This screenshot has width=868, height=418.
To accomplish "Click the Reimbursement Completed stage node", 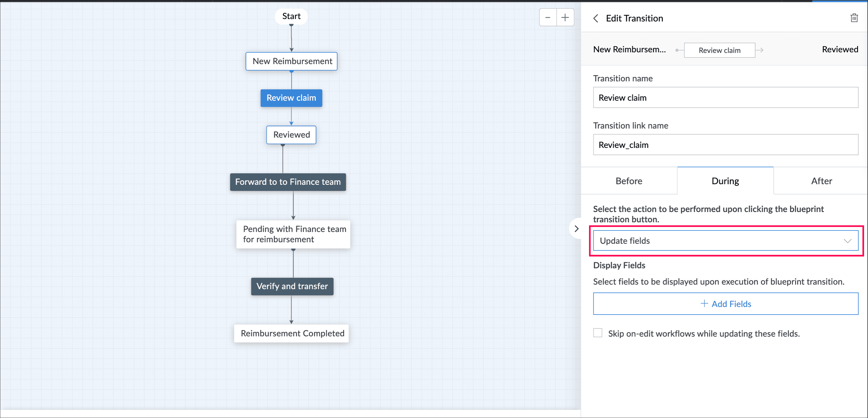I will point(292,333).
